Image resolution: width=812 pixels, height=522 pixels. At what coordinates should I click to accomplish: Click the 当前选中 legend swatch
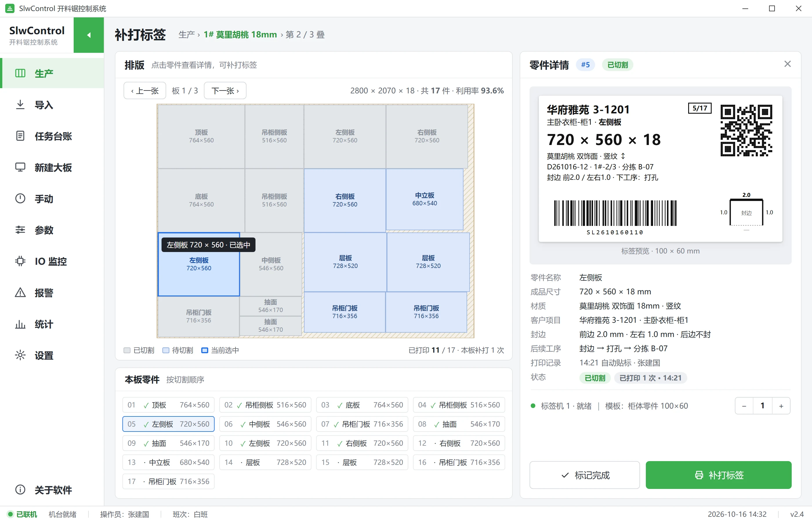[205, 350]
